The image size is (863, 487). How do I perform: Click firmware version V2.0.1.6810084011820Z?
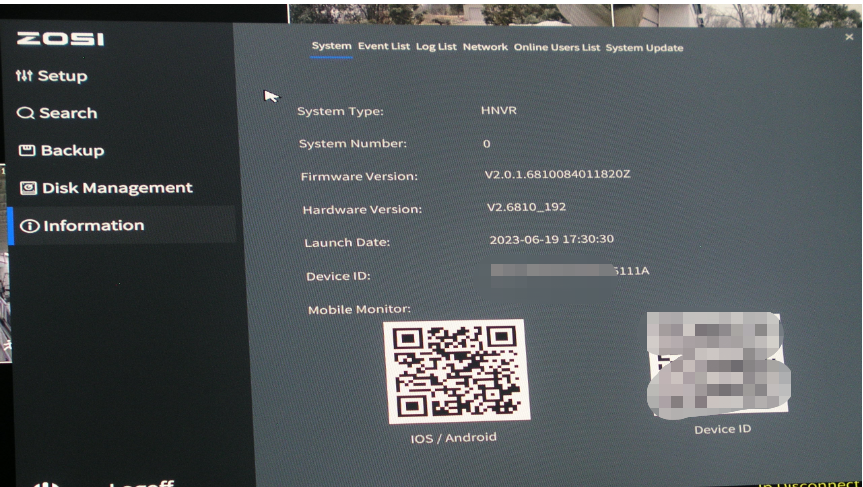558,174
